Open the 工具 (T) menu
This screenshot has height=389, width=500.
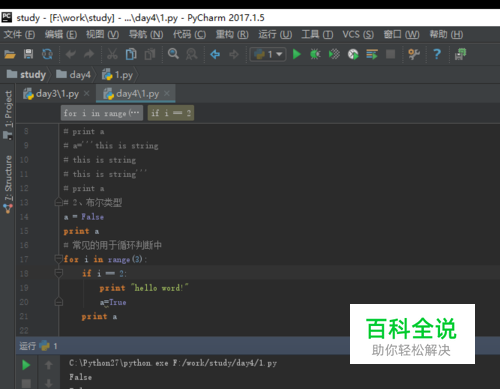317,34
